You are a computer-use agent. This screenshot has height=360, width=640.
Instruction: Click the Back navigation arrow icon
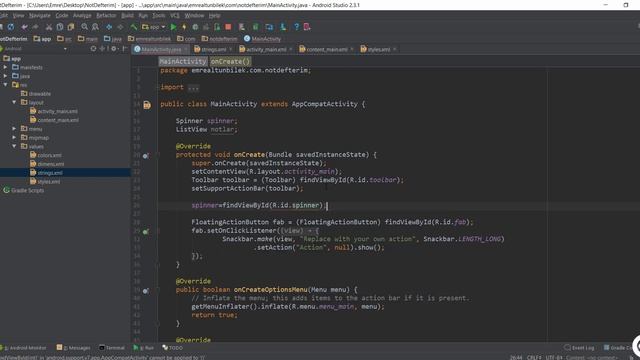pyautogui.click(x=109, y=27)
